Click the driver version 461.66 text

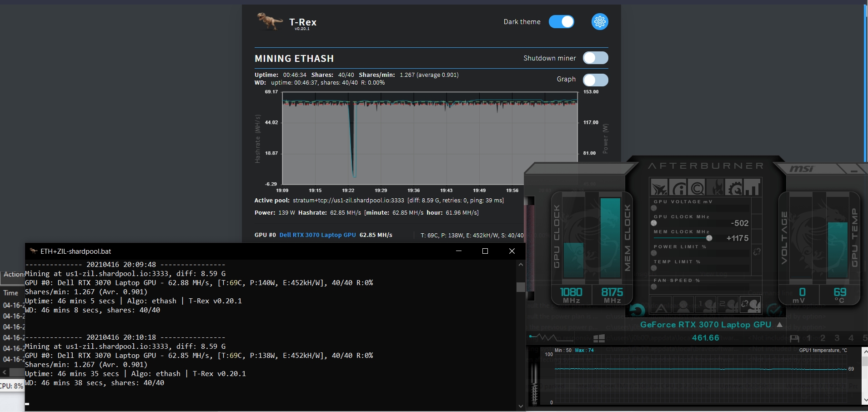coord(705,338)
